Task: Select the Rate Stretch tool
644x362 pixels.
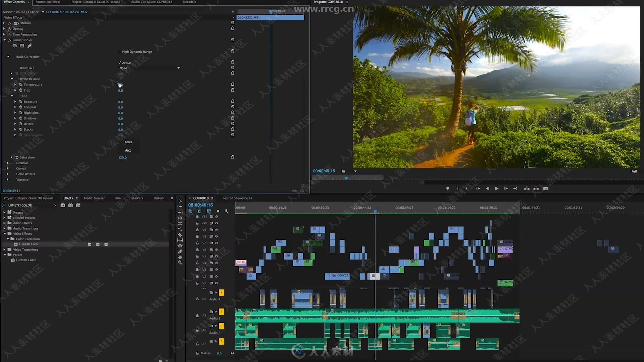Action: 180,229
